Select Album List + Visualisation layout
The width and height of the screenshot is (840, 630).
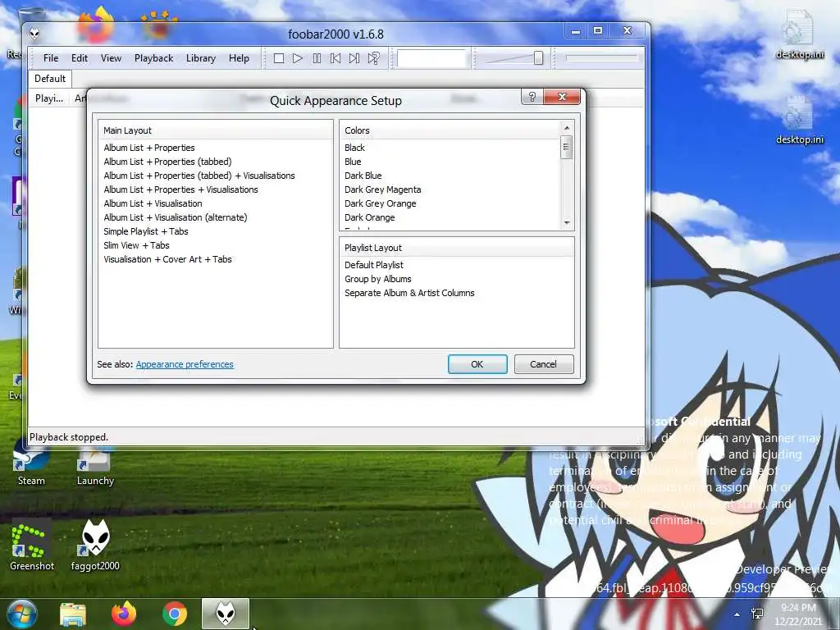(153, 203)
